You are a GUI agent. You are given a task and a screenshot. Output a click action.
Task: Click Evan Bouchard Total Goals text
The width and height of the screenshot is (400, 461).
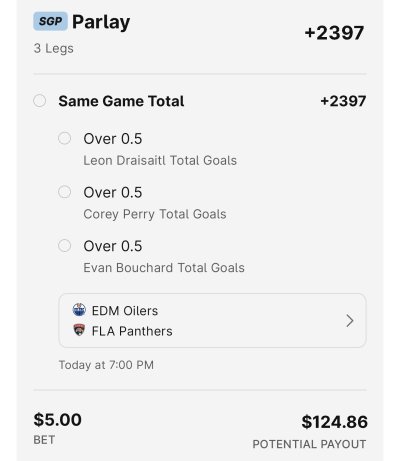coord(164,268)
